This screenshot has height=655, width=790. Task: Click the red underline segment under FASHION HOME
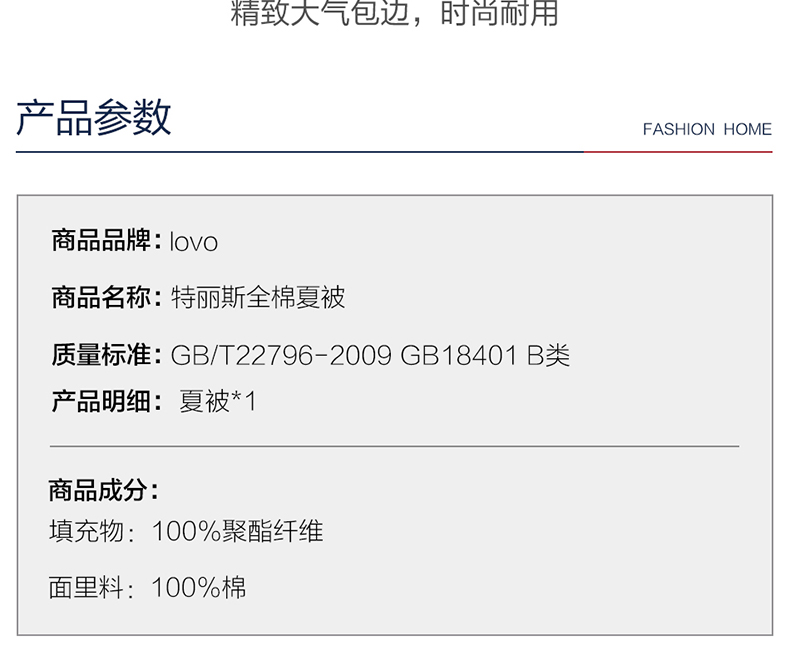[678, 152]
